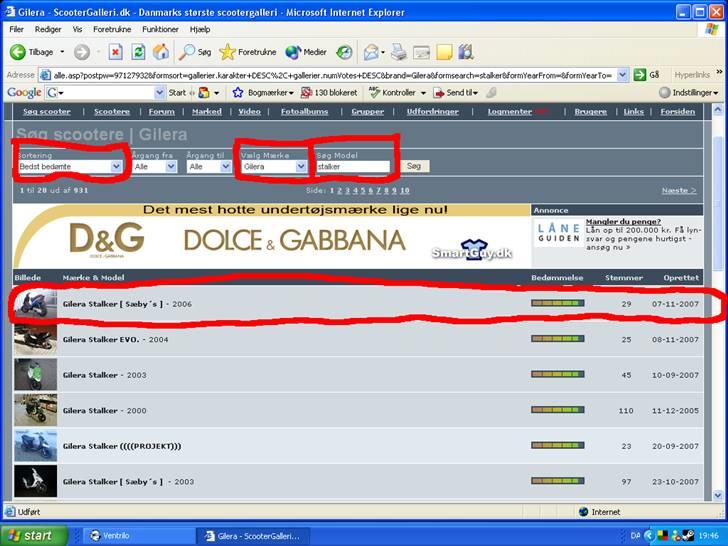The image size is (728, 546).
Task: Click the browser Back (Tilbage) button
Action: coord(32,52)
